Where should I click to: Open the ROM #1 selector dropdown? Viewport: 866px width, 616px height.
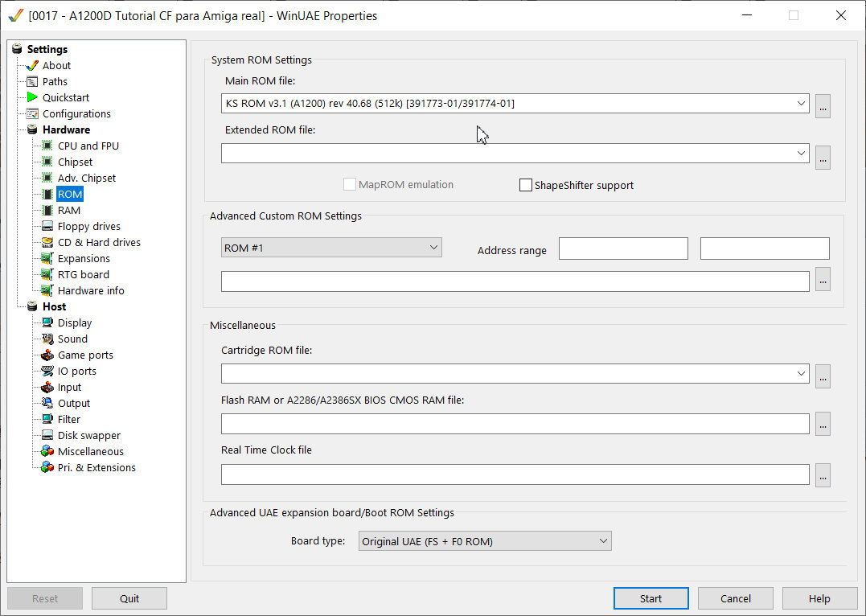(x=433, y=248)
